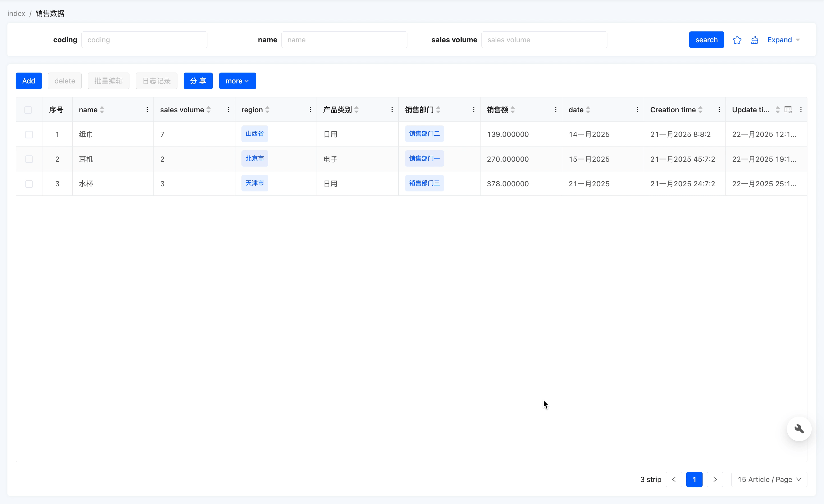Click the 北京市 region tag
Viewport: 824px width, 504px height.
coord(255,159)
